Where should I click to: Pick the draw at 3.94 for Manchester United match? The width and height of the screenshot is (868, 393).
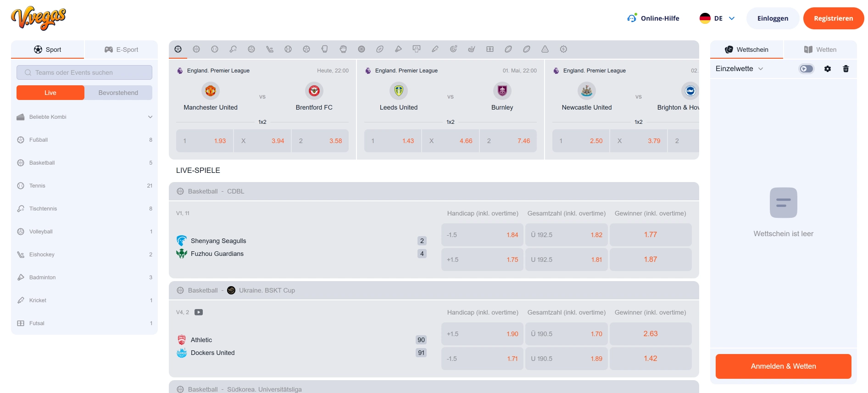(262, 141)
